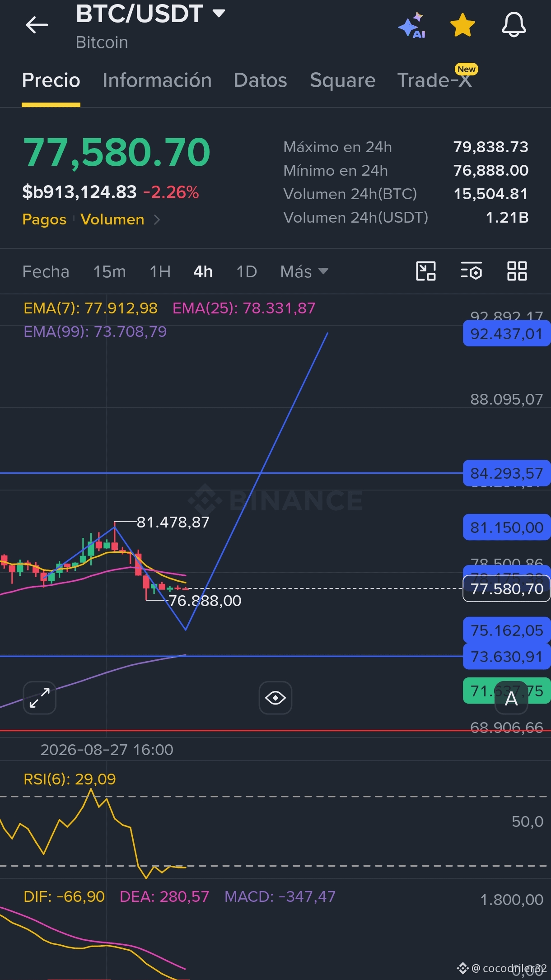Select the 1H timeframe

pyautogui.click(x=160, y=272)
